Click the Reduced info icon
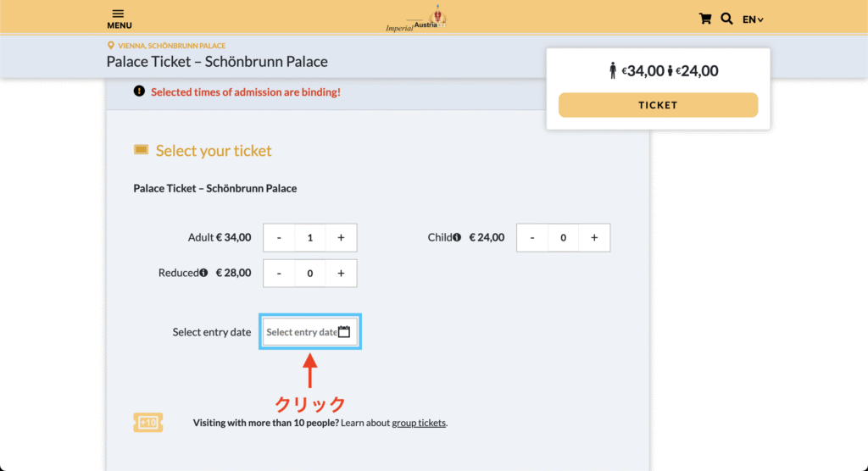The height and width of the screenshot is (471, 868). click(x=203, y=273)
